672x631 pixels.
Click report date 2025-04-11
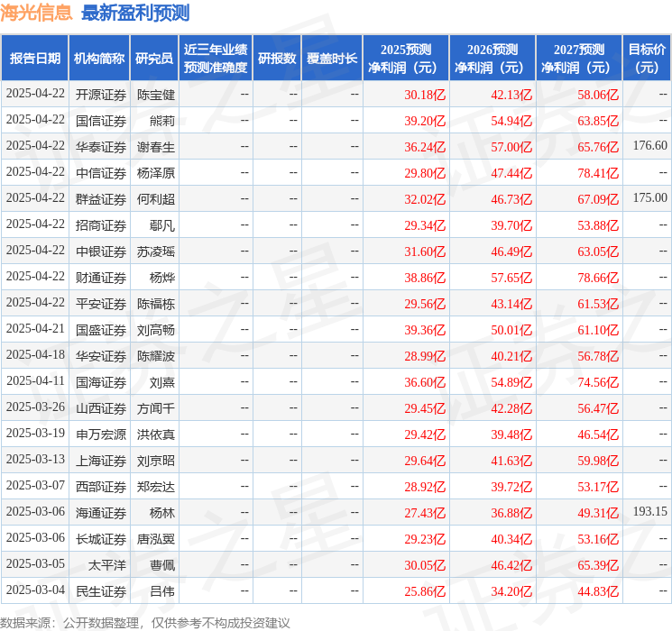35,380
